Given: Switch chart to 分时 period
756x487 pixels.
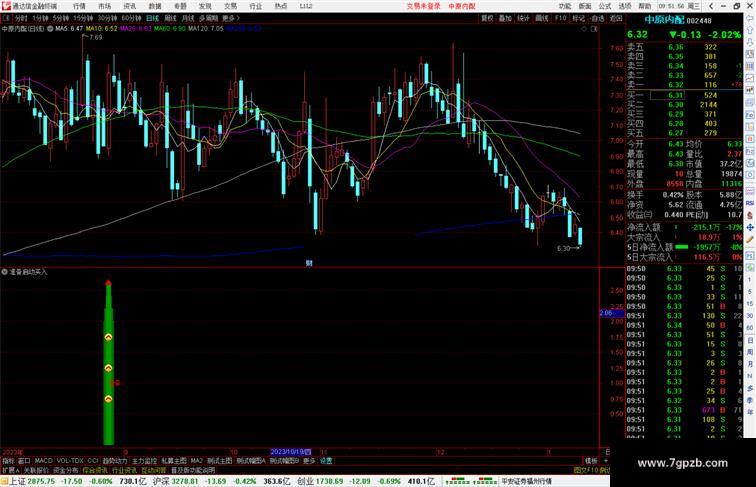Looking at the screenshot, I should point(21,18).
